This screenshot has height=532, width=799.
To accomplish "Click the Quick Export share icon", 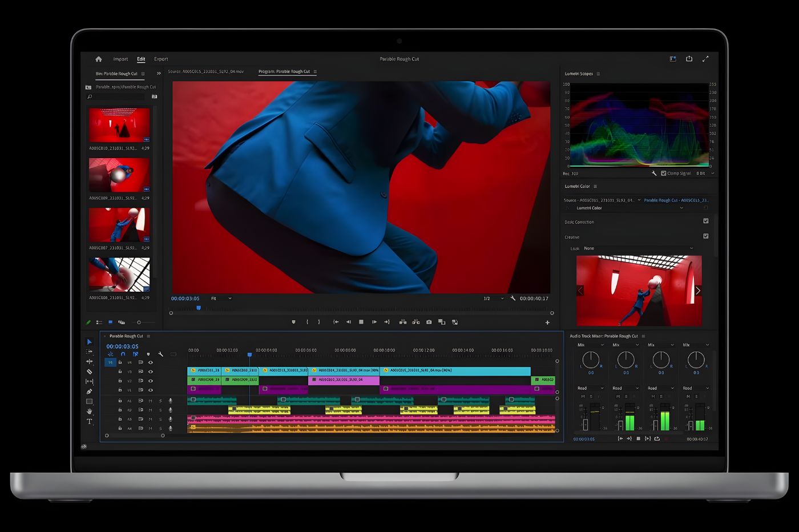I will pyautogui.click(x=689, y=58).
